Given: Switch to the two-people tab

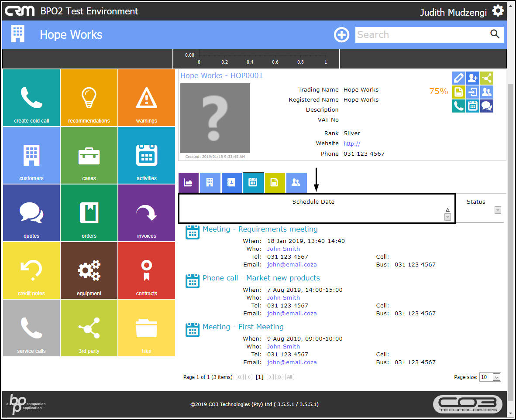Looking at the screenshot, I should tap(296, 183).
